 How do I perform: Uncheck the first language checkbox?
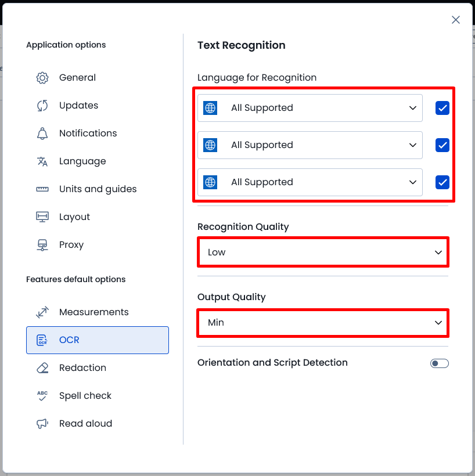[442, 108]
